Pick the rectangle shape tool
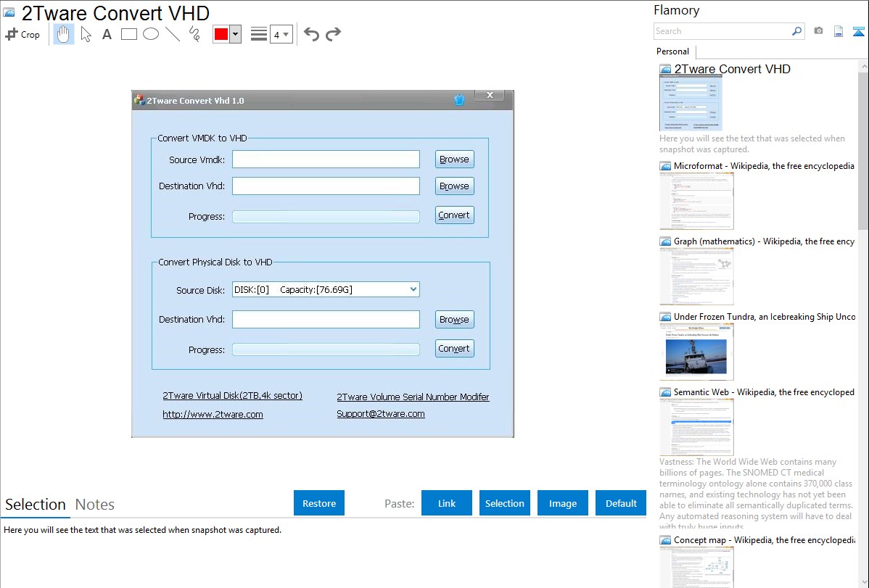Image resolution: width=869 pixels, height=588 pixels. point(129,34)
